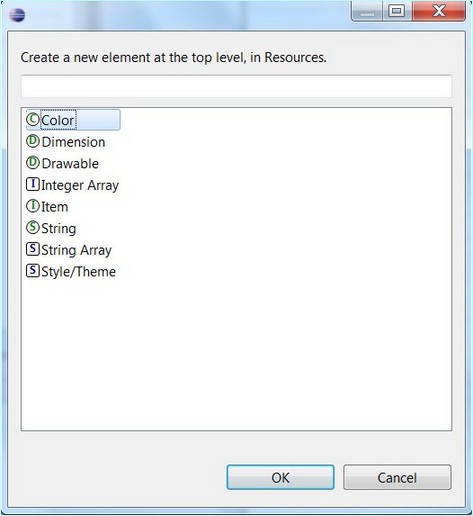Pick Integer Array from the list
This screenshot has width=473, height=516.
(x=80, y=186)
